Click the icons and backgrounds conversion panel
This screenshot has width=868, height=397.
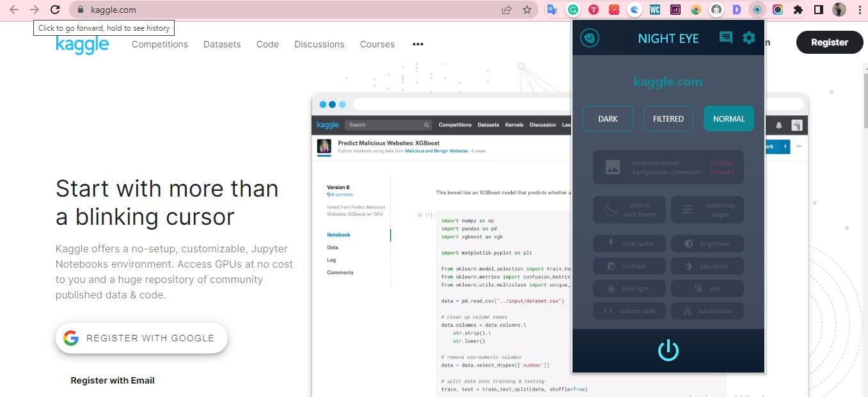pos(668,167)
